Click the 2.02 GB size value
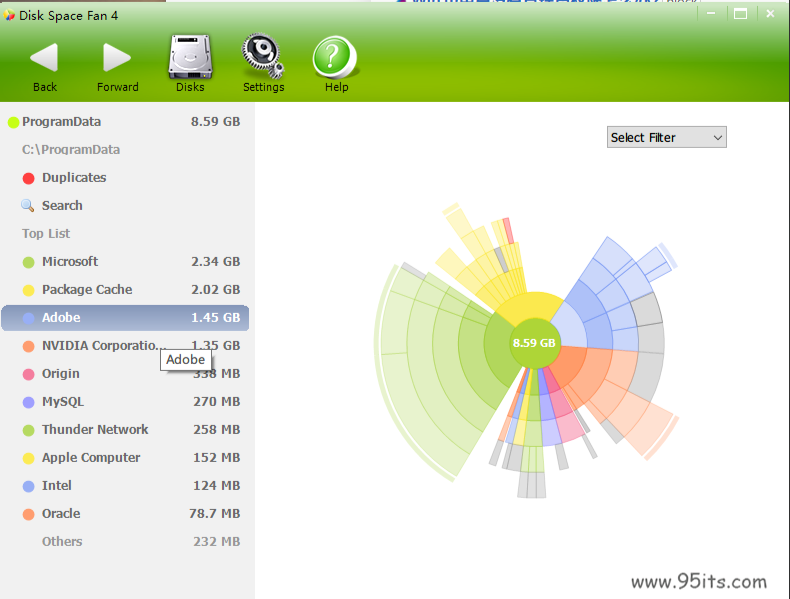Viewport: 790px width, 599px height. point(216,290)
